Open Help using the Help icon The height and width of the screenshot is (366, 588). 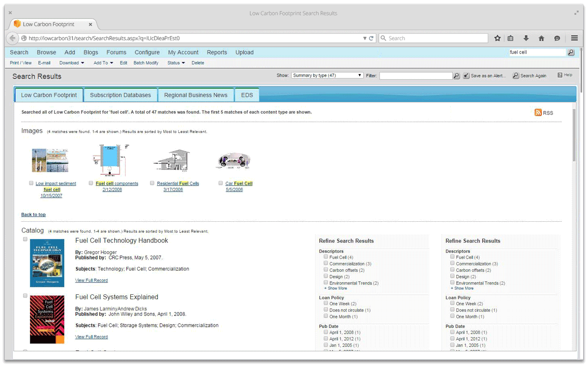point(561,74)
